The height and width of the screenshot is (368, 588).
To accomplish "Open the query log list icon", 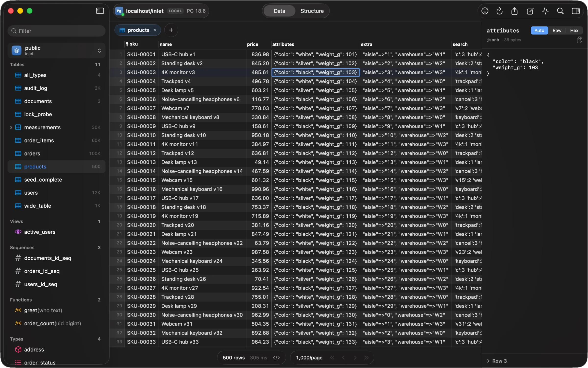I will 485,11.
